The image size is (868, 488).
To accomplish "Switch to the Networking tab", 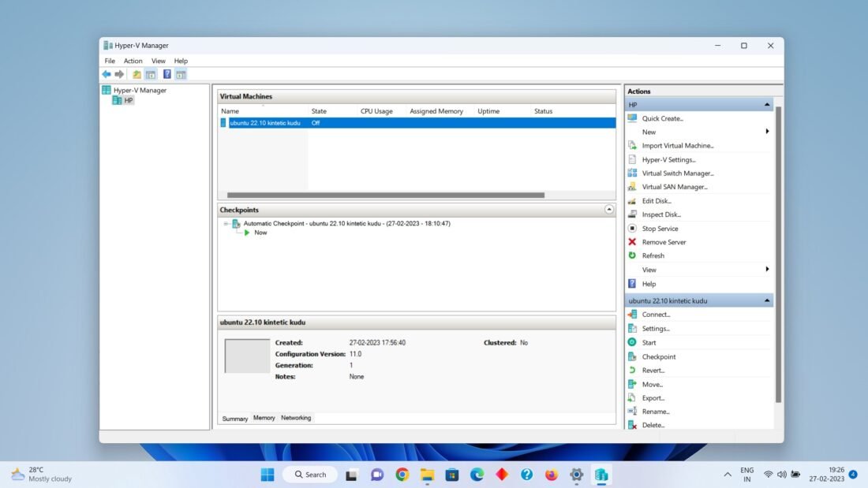I will tap(296, 418).
